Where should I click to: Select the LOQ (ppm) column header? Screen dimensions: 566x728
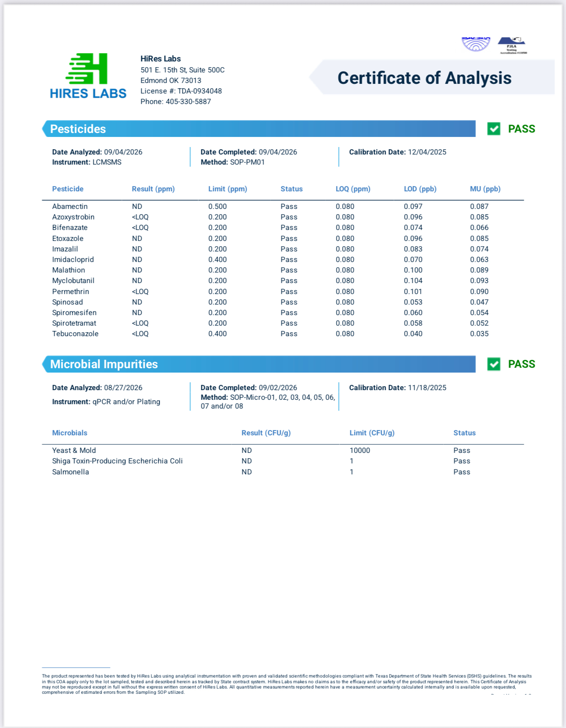coord(353,189)
